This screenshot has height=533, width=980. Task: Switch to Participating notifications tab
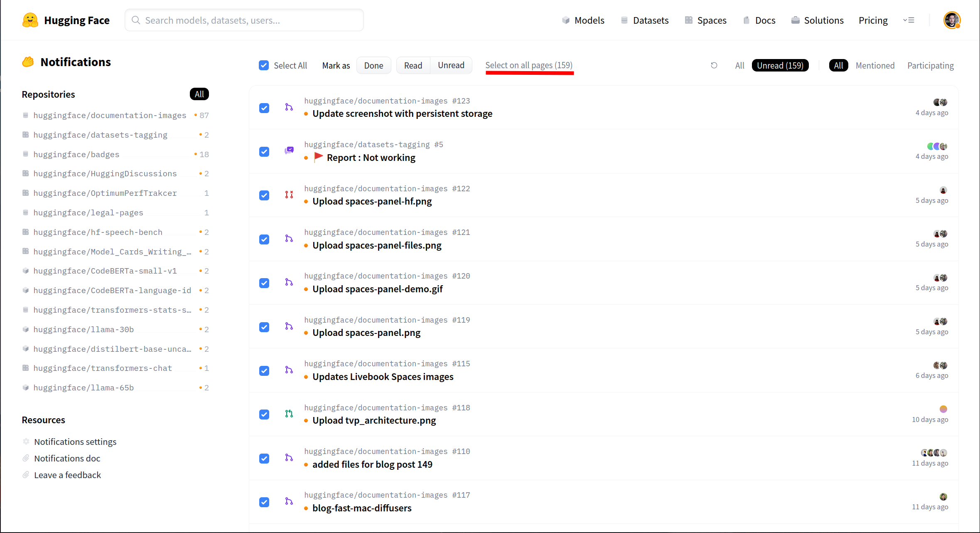coord(930,65)
